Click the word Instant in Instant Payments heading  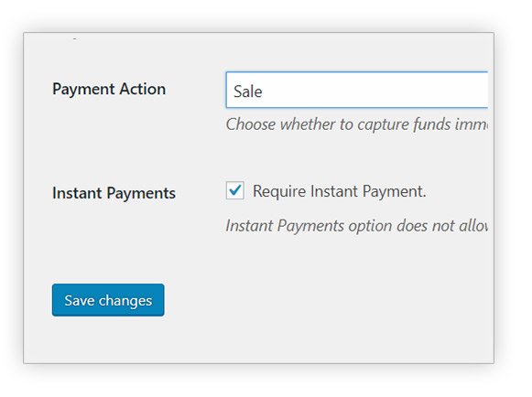(x=77, y=193)
